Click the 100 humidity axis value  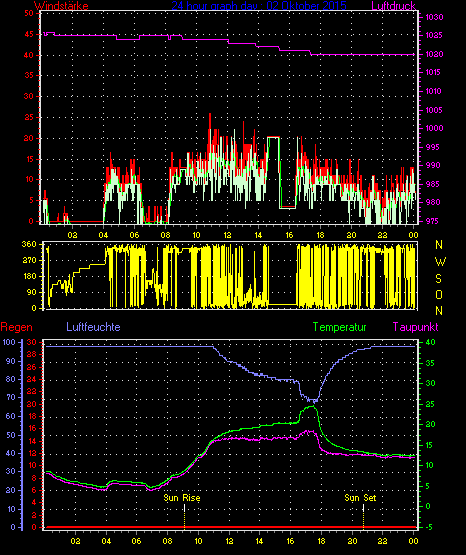[x=9, y=342]
